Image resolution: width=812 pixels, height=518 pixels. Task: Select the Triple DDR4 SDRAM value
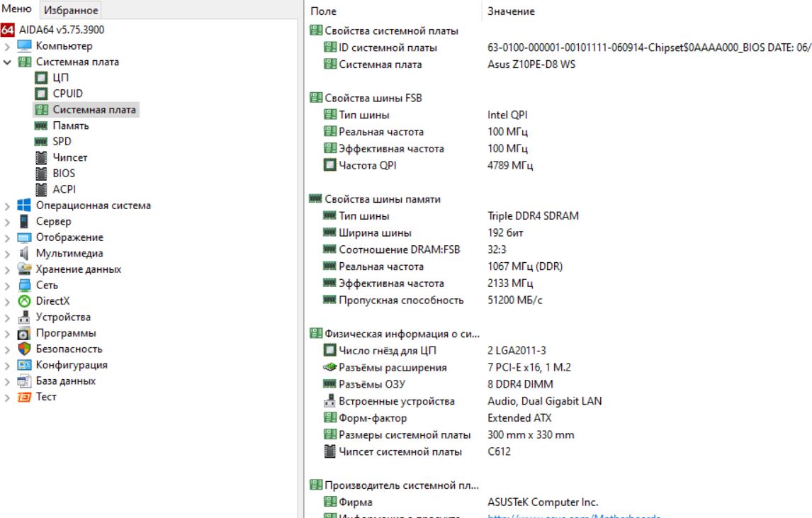[x=533, y=216]
